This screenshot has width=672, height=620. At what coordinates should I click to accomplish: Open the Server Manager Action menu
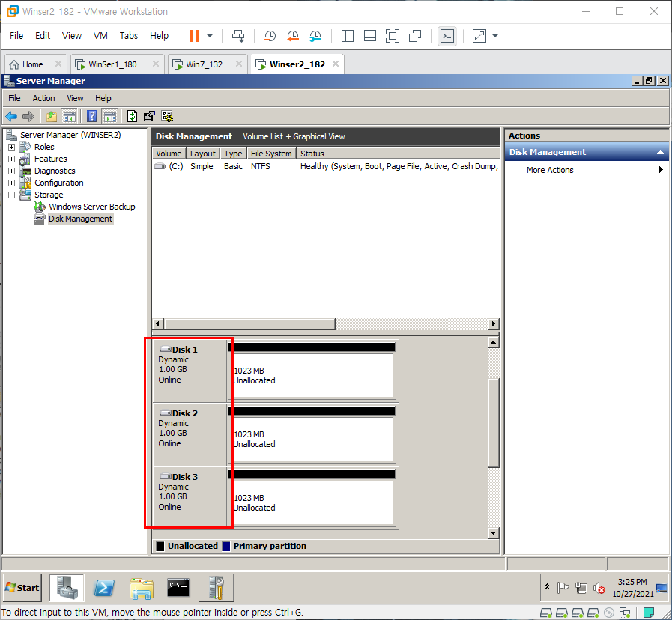[x=43, y=98]
